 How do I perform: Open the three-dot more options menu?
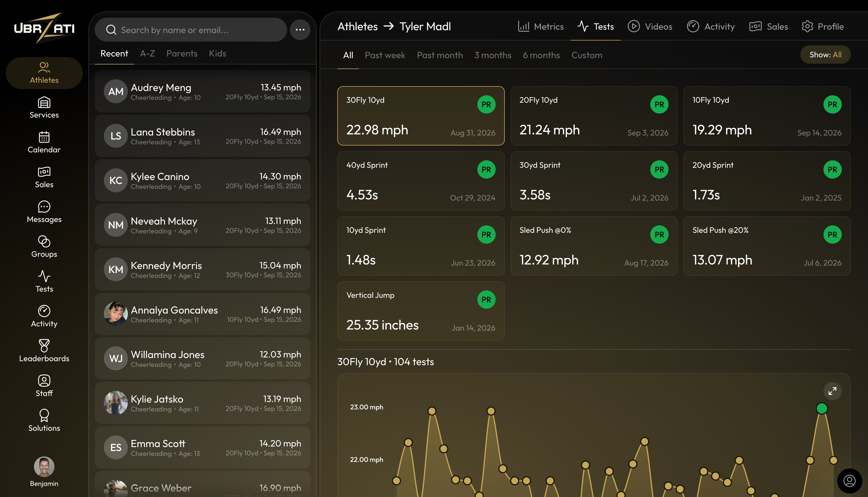300,30
